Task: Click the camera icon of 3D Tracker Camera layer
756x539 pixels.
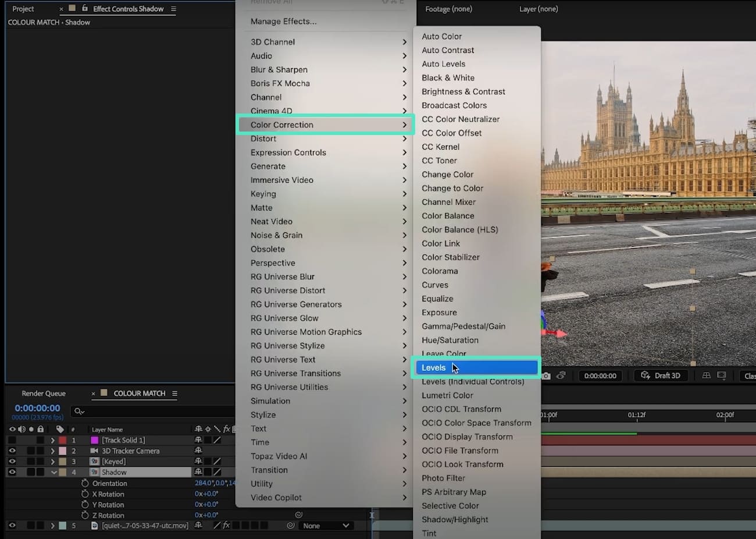Action: (94, 451)
